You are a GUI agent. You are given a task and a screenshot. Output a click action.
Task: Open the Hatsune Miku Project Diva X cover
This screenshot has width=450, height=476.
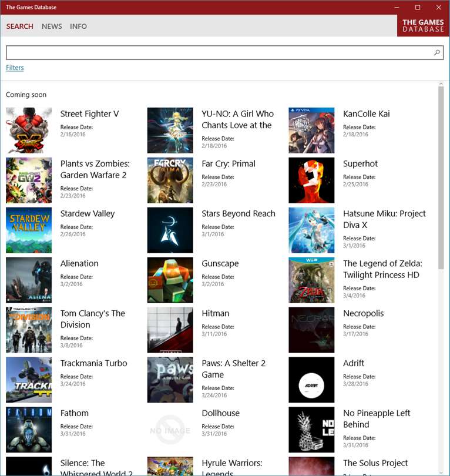tap(311, 230)
